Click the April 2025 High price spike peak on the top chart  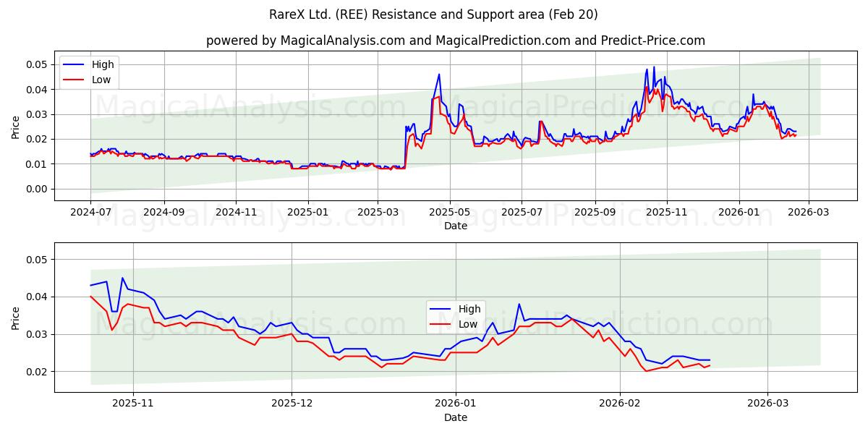click(x=439, y=74)
